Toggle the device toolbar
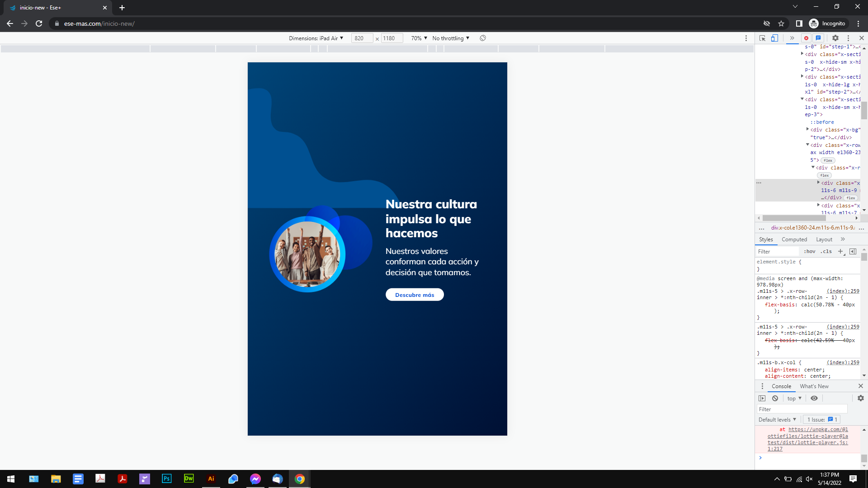The width and height of the screenshot is (868, 488). (x=774, y=38)
